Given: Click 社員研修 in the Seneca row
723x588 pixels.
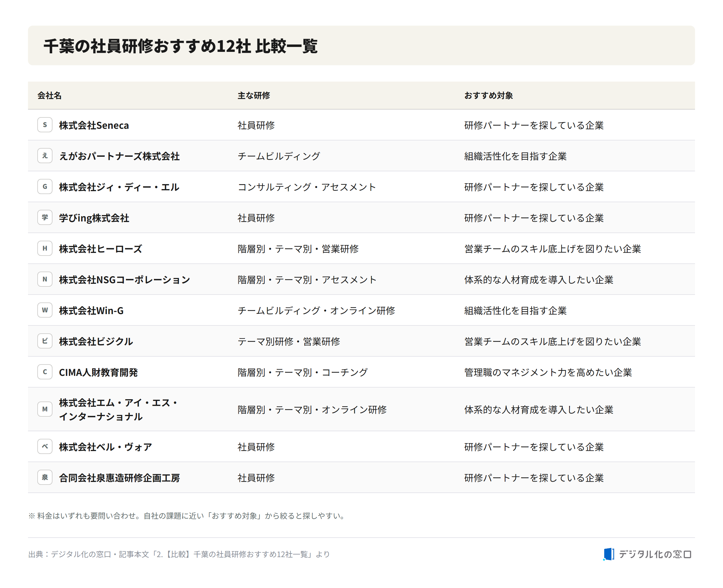Looking at the screenshot, I should [256, 125].
